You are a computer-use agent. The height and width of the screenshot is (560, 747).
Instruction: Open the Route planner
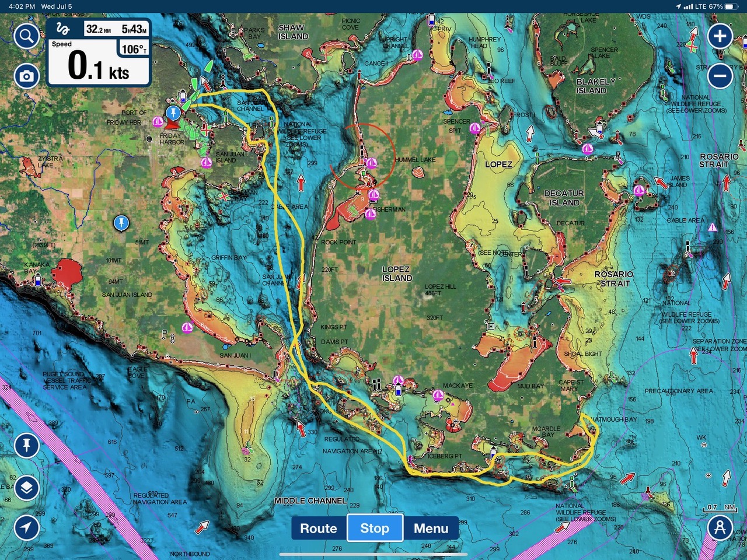click(x=319, y=528)
